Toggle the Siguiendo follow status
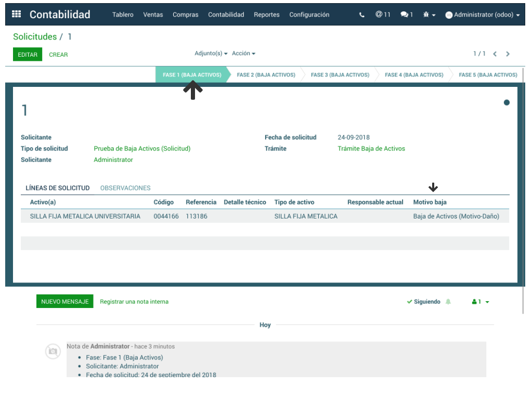This screenshot has width=532, height=399. (x=423, y=302)
